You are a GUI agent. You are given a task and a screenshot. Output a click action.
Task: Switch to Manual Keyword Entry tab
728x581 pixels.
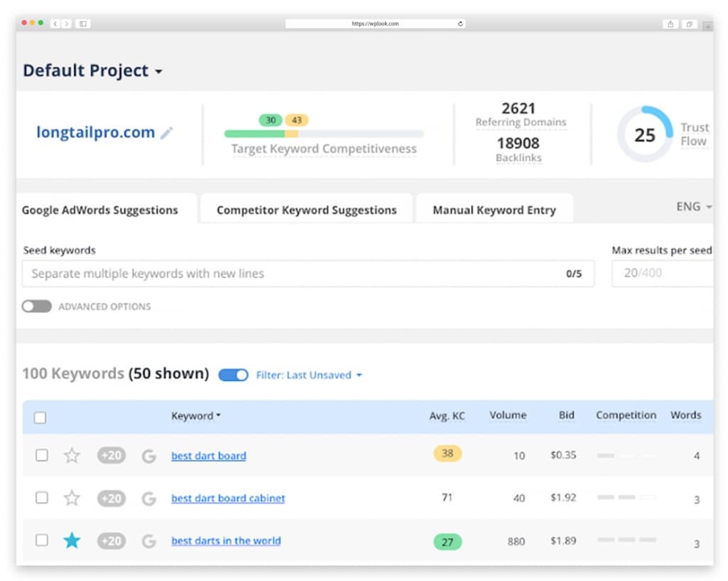[494, 210]
